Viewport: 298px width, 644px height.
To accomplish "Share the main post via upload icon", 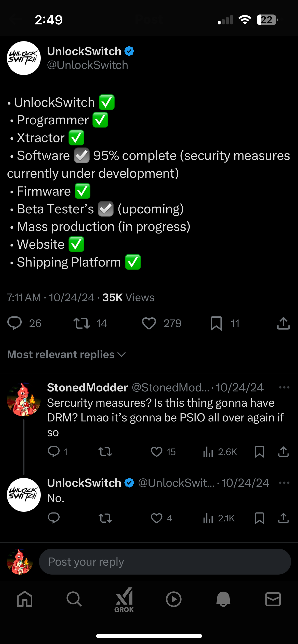I will (x=283, y=323).
